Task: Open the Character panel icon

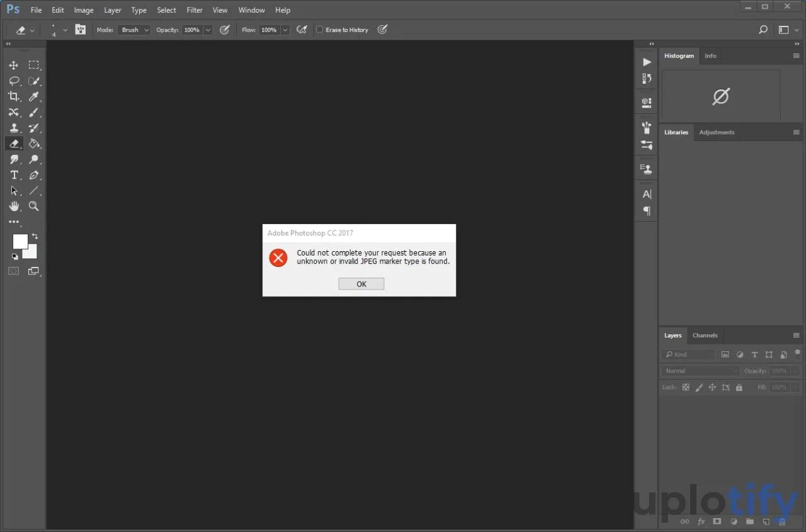Action: pyautogui.click(x=647, y=194)
